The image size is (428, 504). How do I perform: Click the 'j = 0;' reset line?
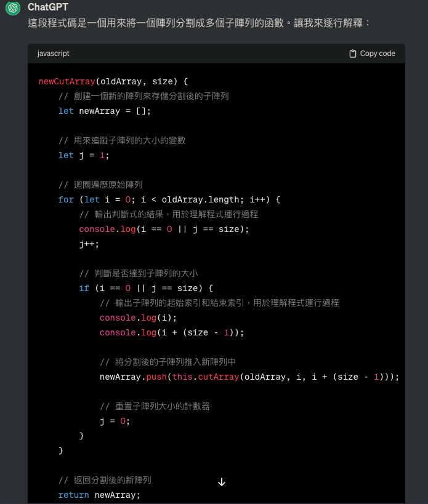coord(115,421)
